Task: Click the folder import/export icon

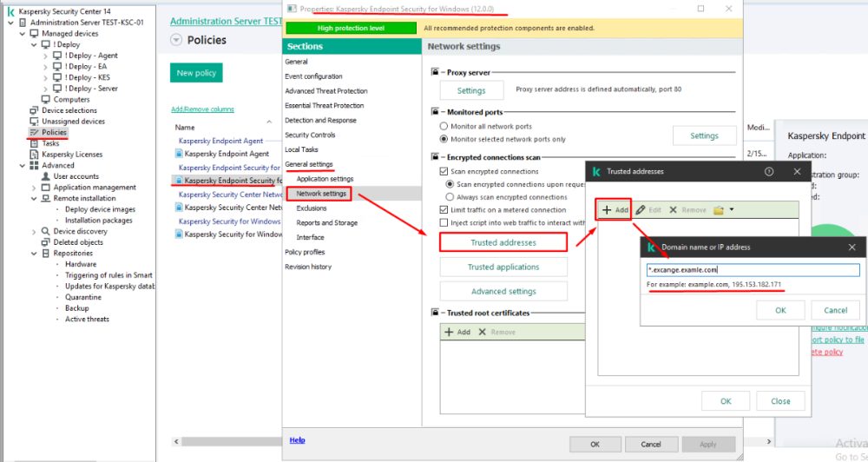Action: (718, 210)
